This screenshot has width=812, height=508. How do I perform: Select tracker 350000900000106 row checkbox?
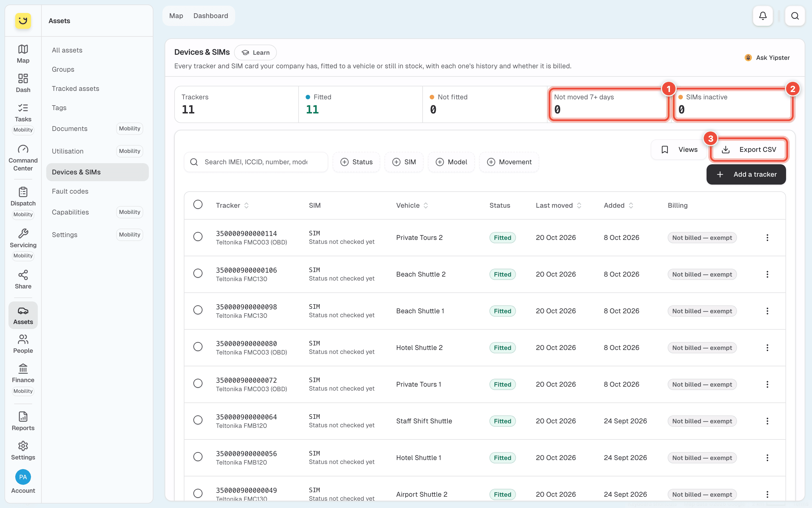click(198, 273)
